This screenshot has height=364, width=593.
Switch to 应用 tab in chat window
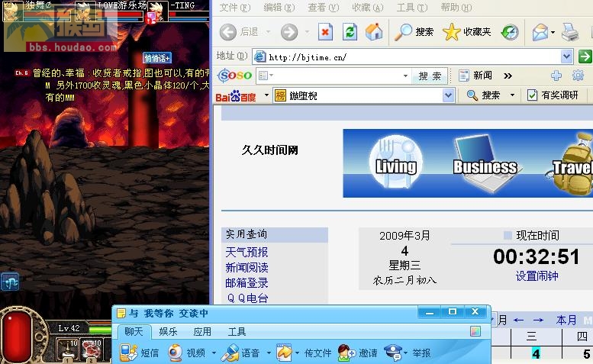tap(202, 331)
